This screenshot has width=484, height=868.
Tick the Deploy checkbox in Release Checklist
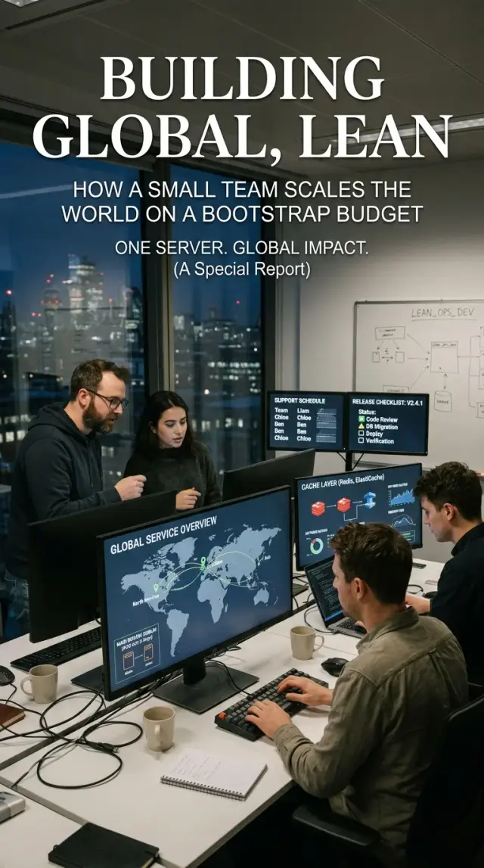361,434
